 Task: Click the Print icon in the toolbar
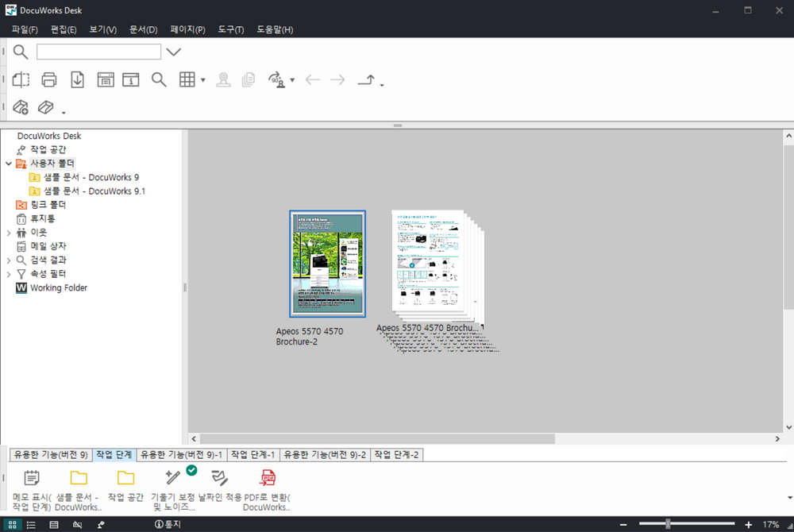49,79
